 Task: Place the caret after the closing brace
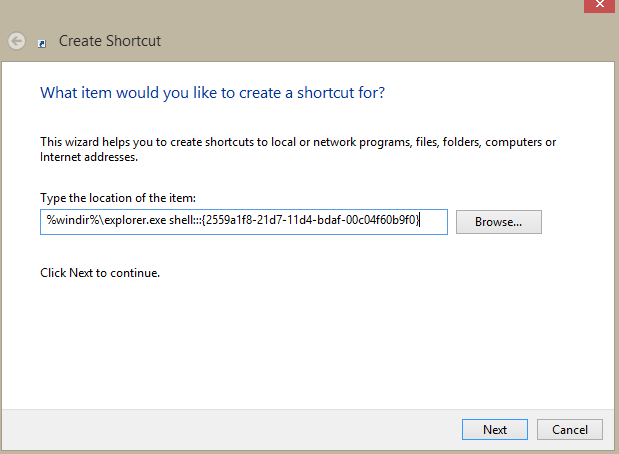(x=420, y=220)
